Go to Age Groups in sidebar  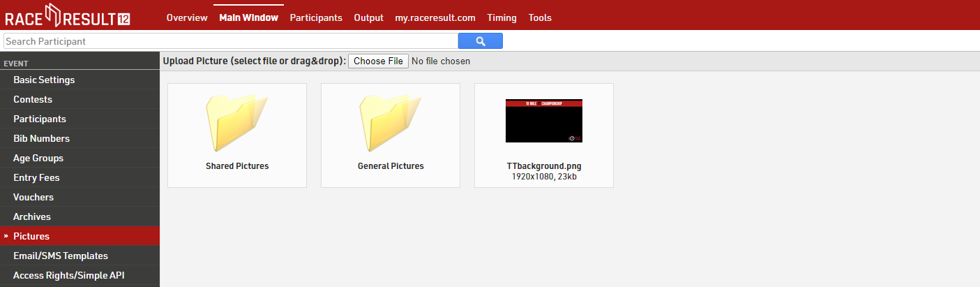38,158
